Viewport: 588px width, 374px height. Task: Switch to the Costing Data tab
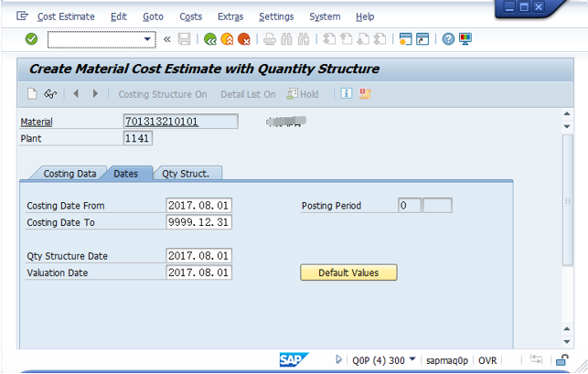[69, 174]
